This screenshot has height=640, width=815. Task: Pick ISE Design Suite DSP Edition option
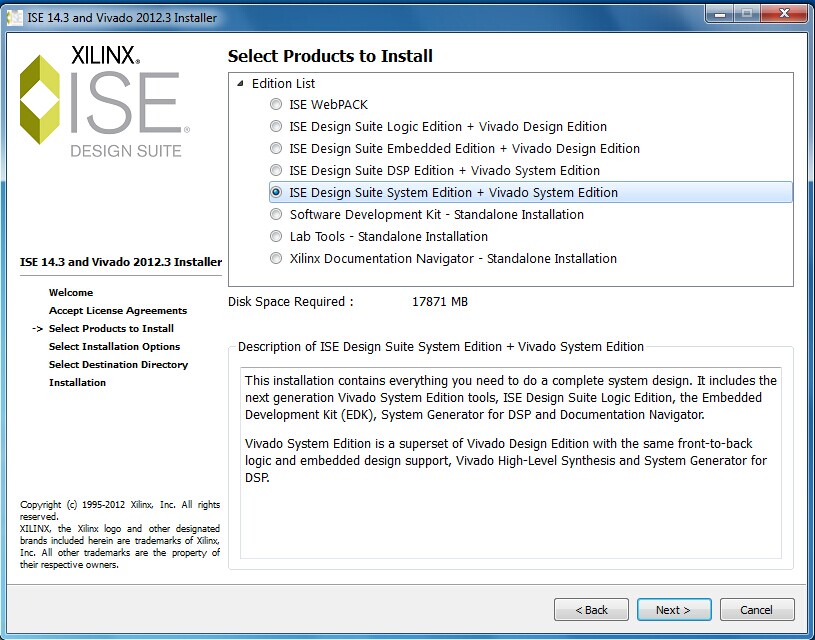click(x=276, y=171)
